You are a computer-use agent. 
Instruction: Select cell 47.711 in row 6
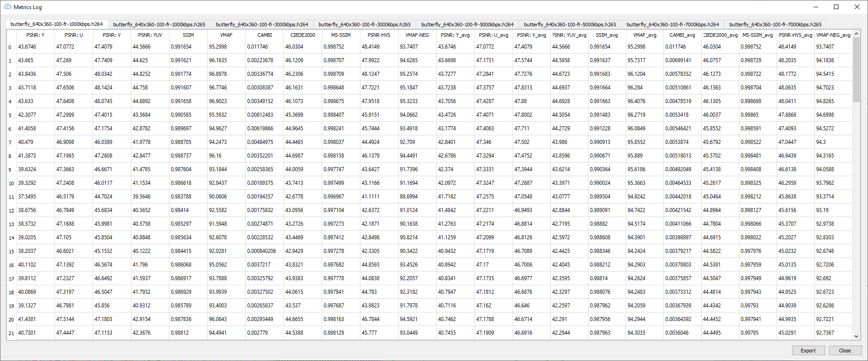click(531, 129)
